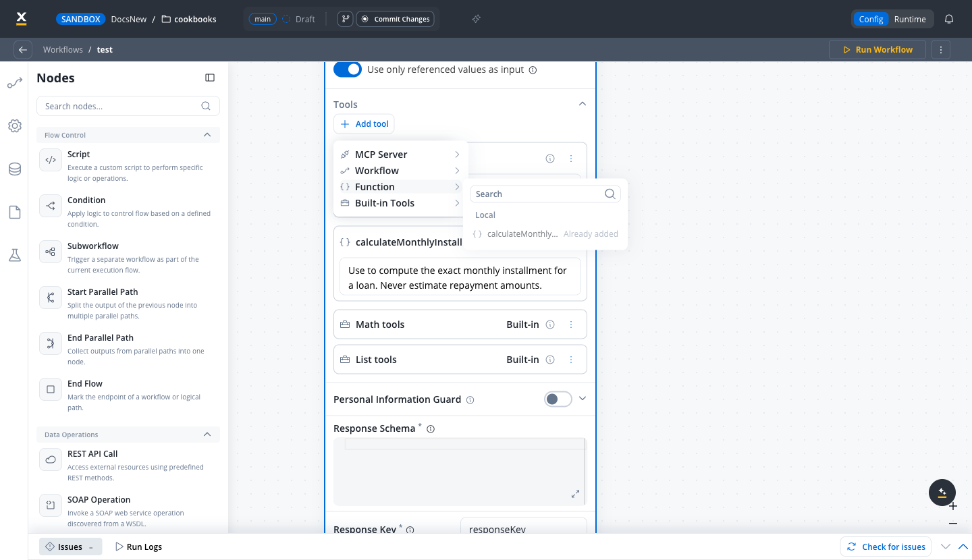
Task: Switch to Config mode
Action: click(871, 19)
